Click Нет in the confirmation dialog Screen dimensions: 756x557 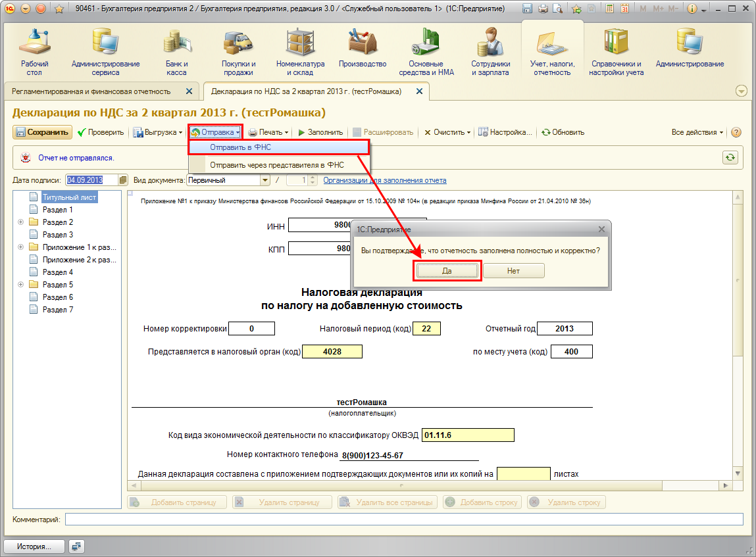513,271
